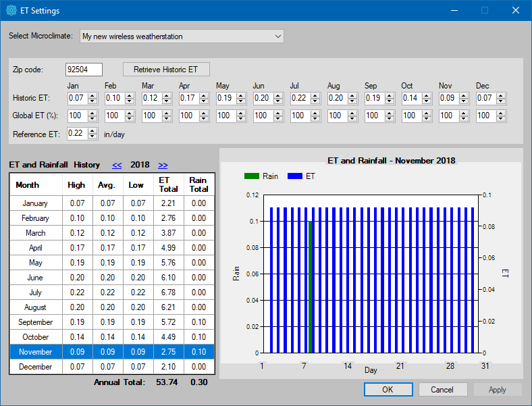Decrease the Reference ET value

[x=92, y=136]
